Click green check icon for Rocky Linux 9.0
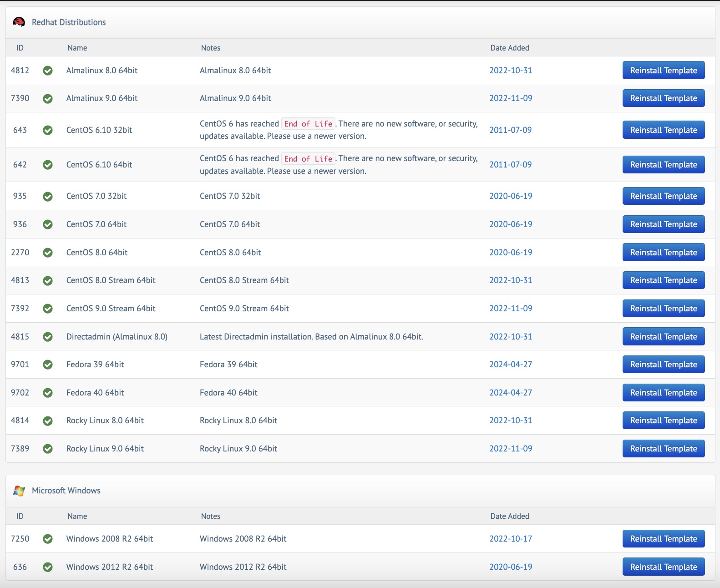This screenshot has width=720, height=588. (x=48, y=449)
